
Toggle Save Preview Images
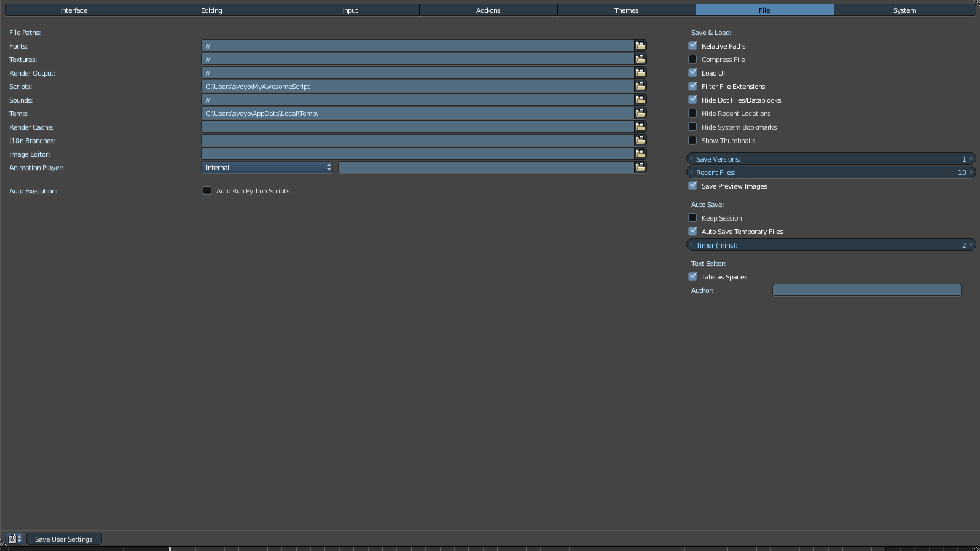pyautogui.click(x=693, y=186)
